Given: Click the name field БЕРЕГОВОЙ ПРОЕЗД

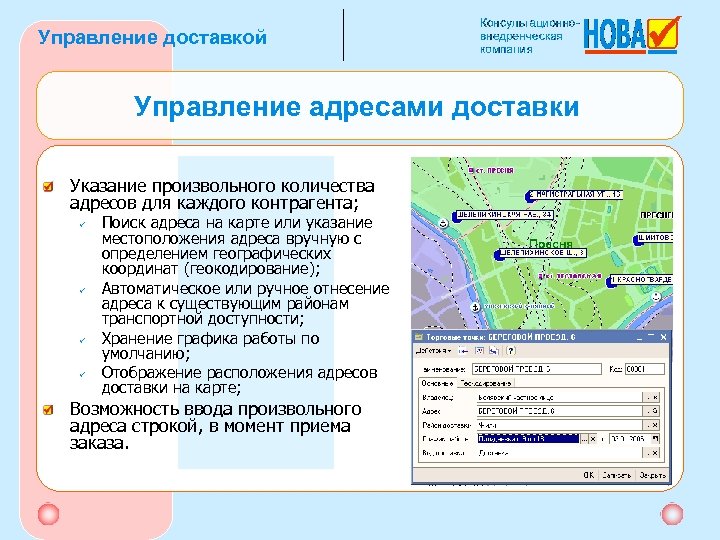Looking at the screenshot, I should tap(537, 369).
